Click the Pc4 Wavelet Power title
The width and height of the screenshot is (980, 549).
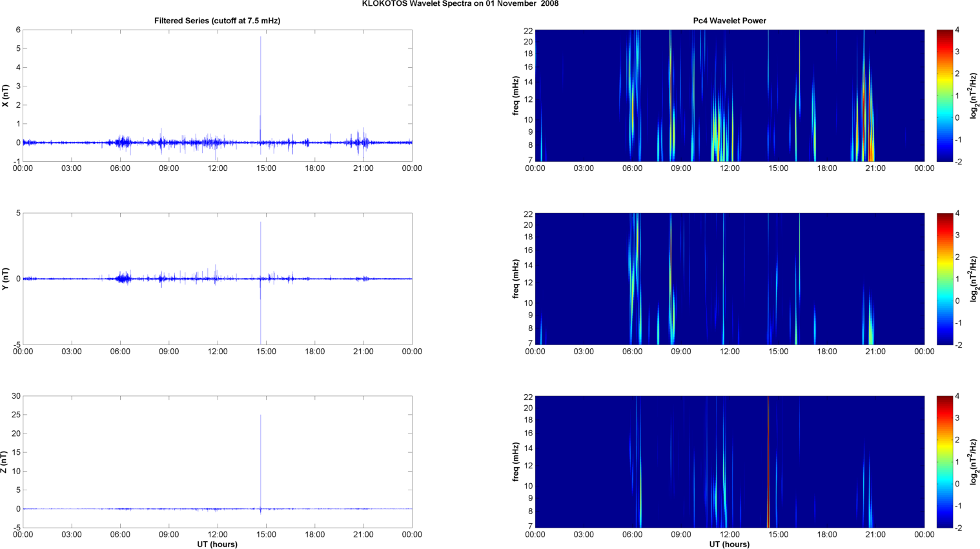tap(730, 21)
